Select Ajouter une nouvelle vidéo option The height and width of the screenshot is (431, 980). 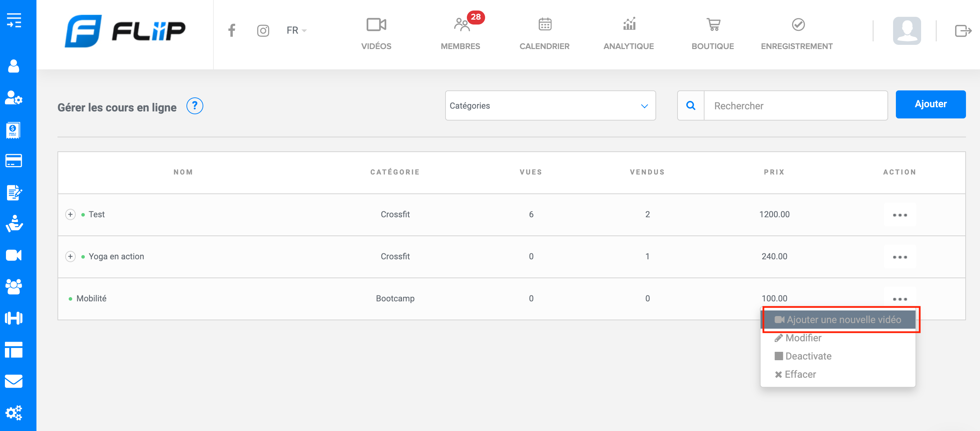[x=838, y=320]
